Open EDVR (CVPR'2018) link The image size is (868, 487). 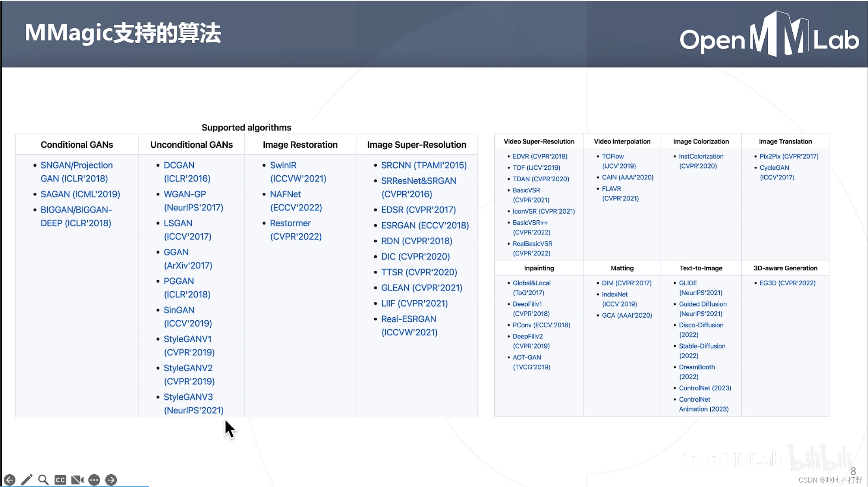(540, 157)
